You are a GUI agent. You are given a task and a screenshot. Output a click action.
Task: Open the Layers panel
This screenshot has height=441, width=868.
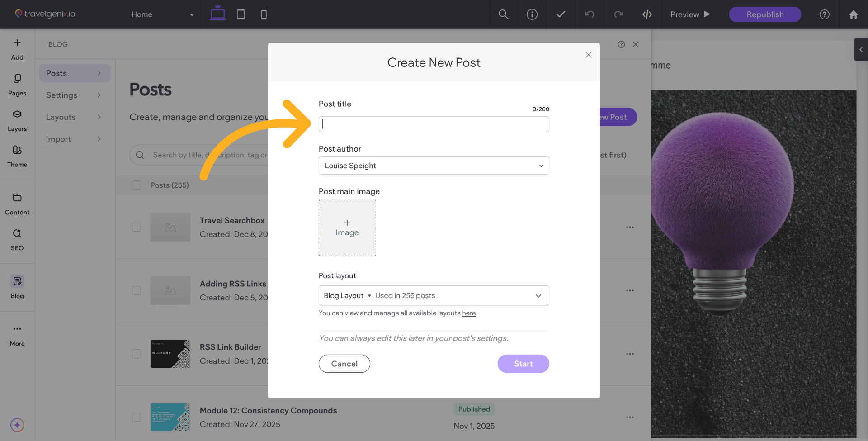17,120
